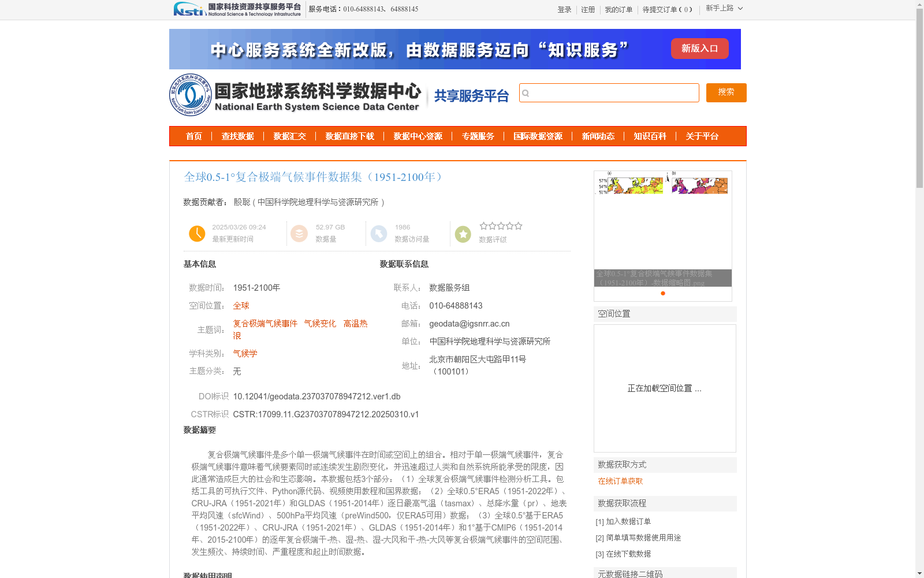This screenshot has height=578, width=924.
Task: Click the orange clock update-time icon
Action: point(197,234)
